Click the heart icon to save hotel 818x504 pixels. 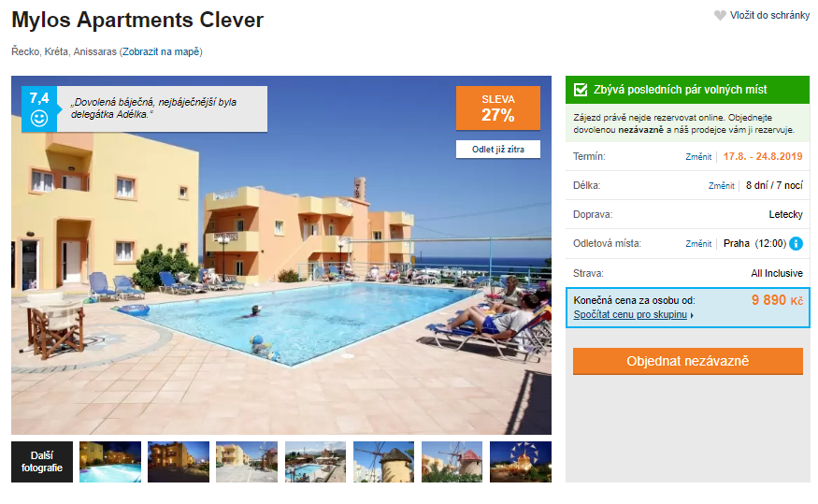point(720,16)
